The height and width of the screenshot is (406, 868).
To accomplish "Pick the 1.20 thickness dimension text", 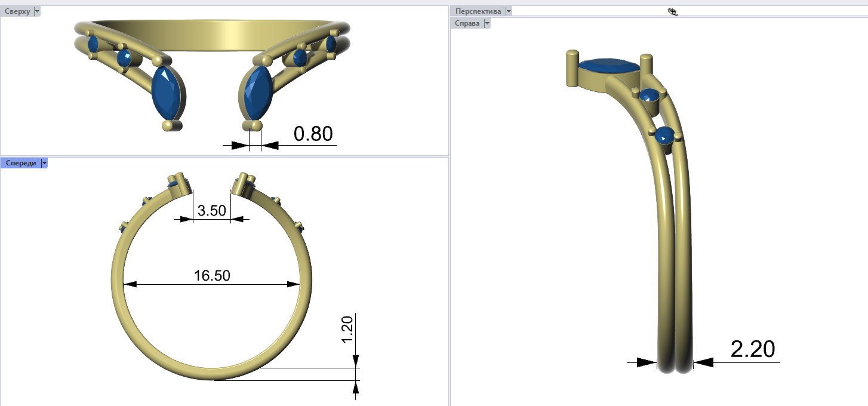I will [x=348, y=329].
